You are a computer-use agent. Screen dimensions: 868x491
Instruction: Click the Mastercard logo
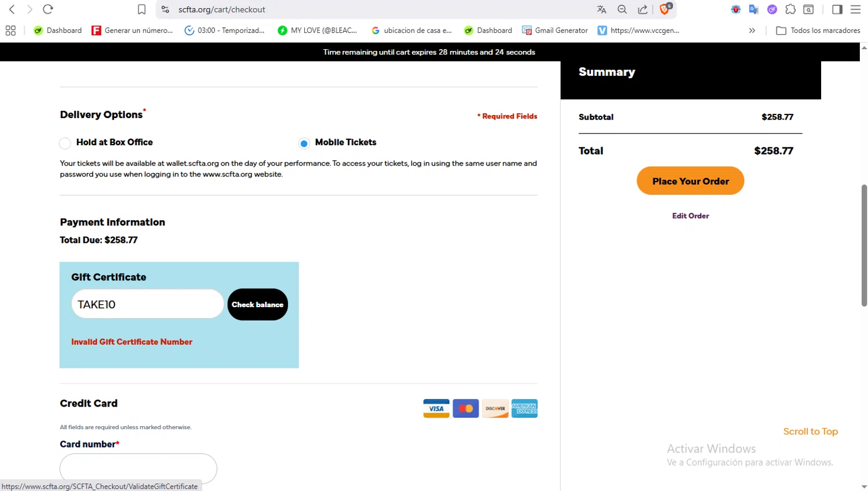pos(466,408)
